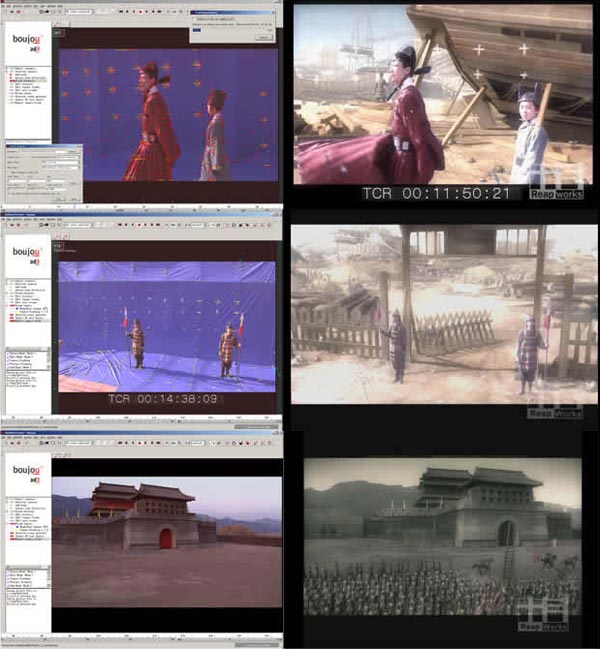The width and height of the screenshot is (600, 649).
Task: Toggle first checkbox in middle window lower list
Action: [8, 353]
